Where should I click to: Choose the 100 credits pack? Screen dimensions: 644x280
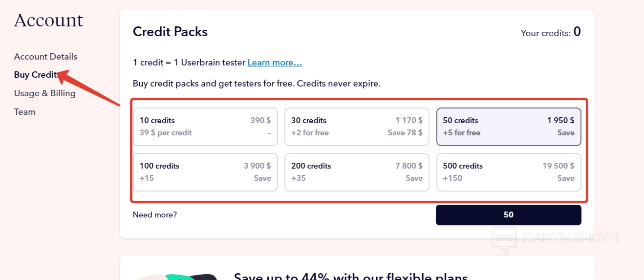point(205,172)
